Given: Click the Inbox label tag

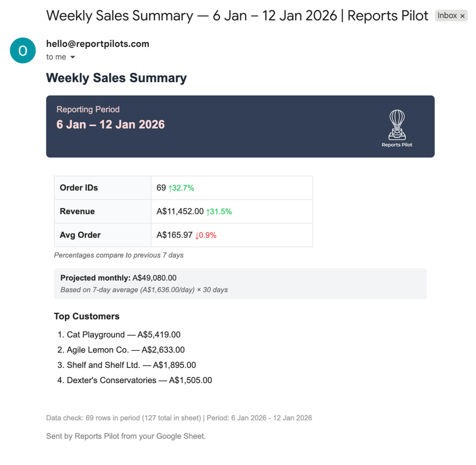Looking at the screenshot, I should pos(447,16).
